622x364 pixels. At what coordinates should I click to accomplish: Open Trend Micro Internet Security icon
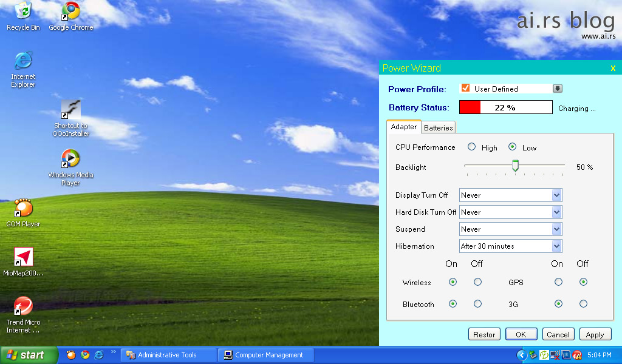pyautogui.click(x=23, y=306)
